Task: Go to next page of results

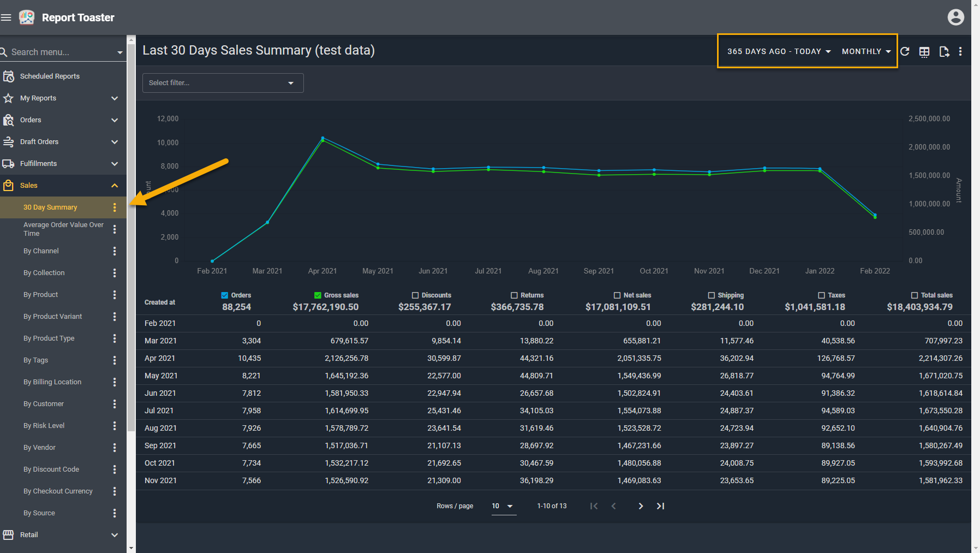Action: tap(641, 506)
